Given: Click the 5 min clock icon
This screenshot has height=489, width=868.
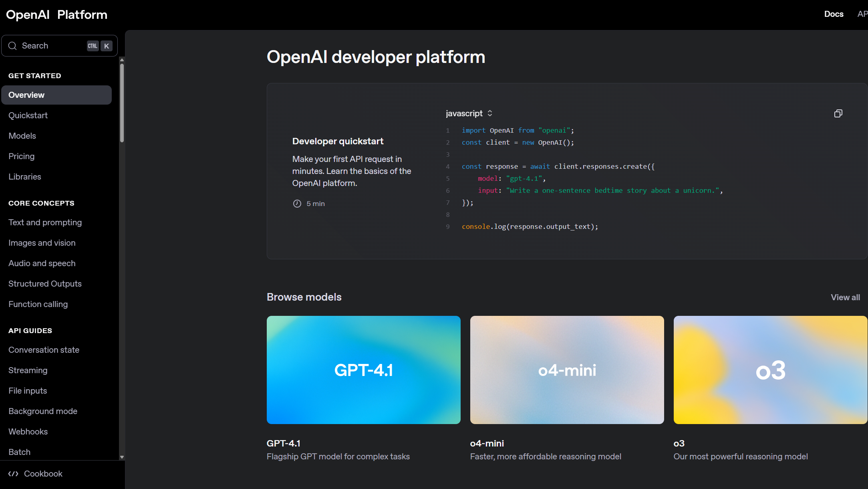Looking at the screenshot, I should pos(297,204).
